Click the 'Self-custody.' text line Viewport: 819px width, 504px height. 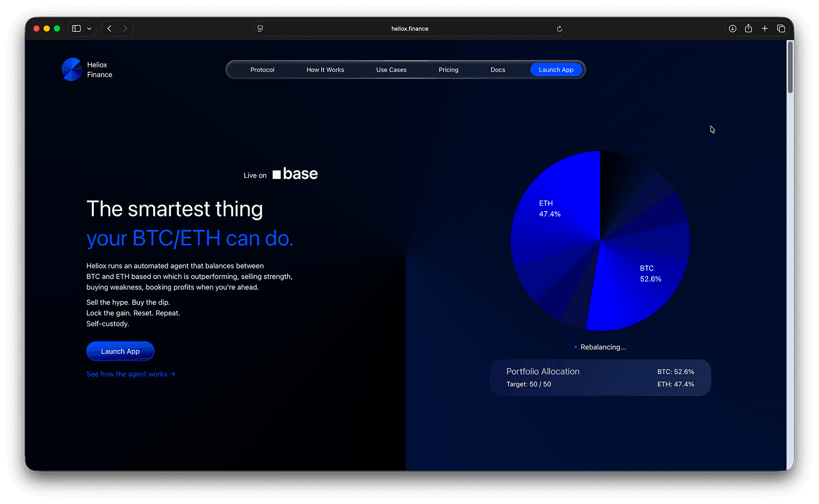click(108, 324)
